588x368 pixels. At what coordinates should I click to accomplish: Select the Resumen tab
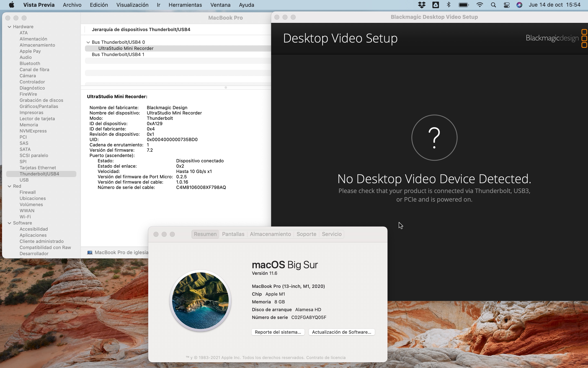(205, 234)
